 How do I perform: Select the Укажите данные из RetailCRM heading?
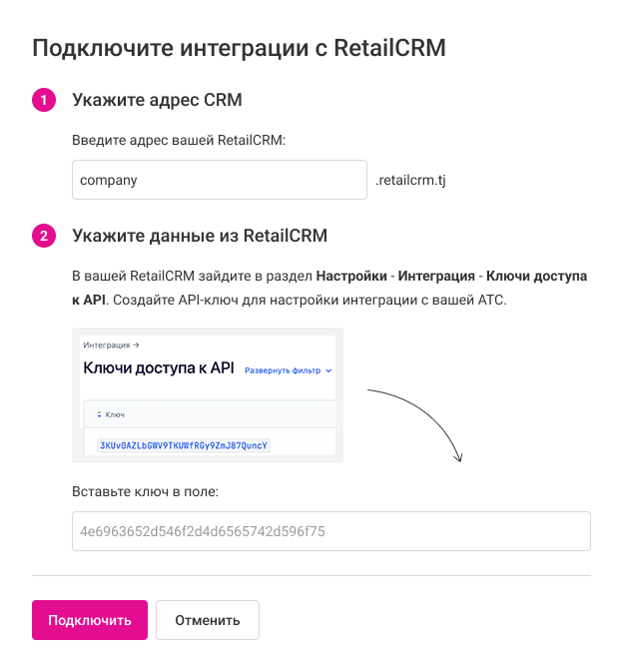pos(200,237)
